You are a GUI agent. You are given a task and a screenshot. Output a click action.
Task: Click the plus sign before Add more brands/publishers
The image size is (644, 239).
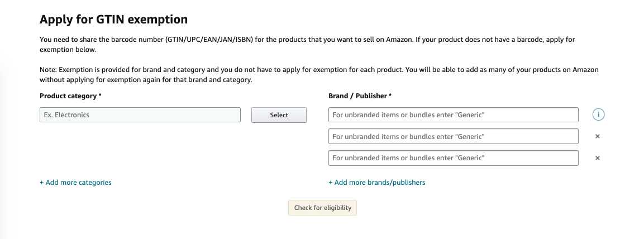tap(331, 183)
